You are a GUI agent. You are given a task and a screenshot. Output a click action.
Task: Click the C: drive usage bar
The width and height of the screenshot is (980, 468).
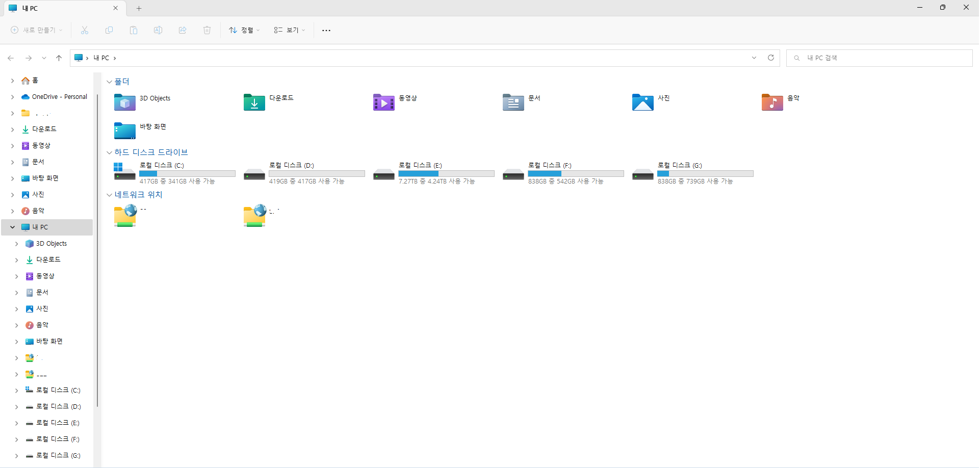click(x=187, y=173)
